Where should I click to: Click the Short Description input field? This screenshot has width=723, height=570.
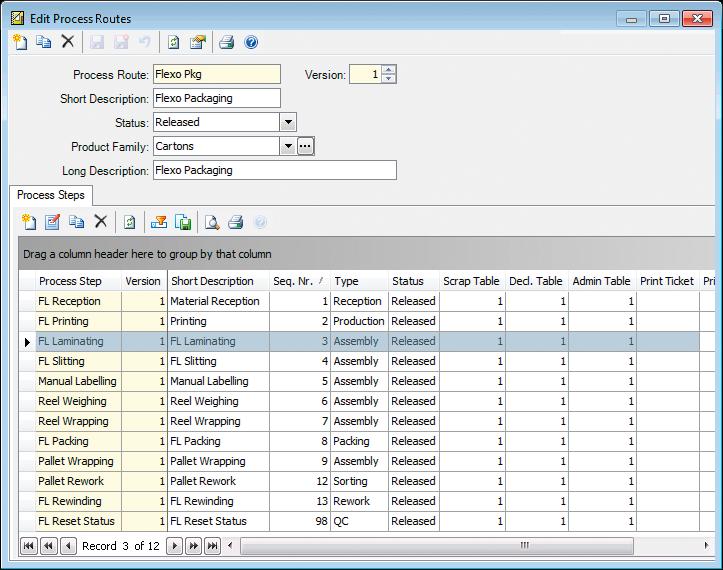click(217, 98)
